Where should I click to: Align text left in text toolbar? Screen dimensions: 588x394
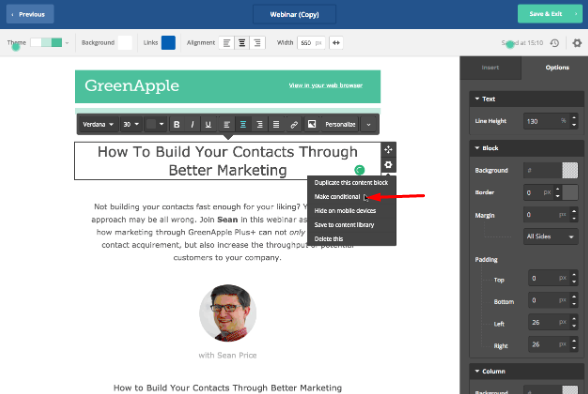(226, 124)
